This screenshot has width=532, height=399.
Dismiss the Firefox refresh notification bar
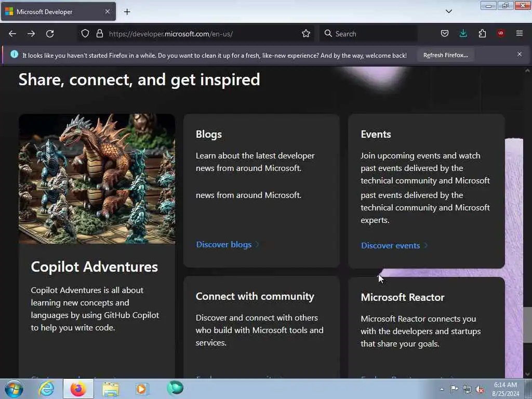coord(519,54)
